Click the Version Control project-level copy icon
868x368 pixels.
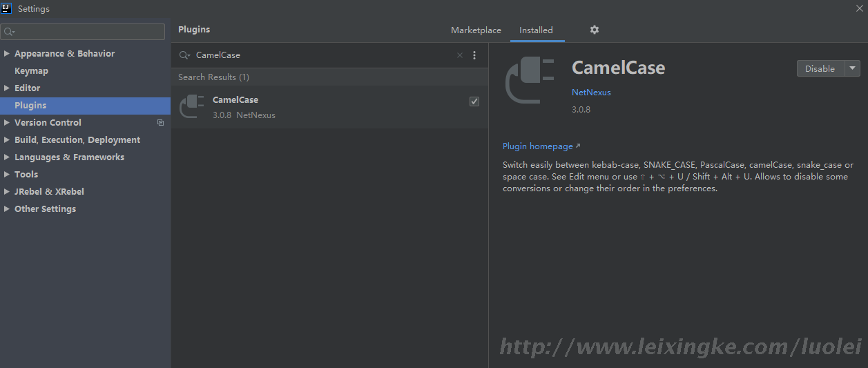tap(161, 123)
